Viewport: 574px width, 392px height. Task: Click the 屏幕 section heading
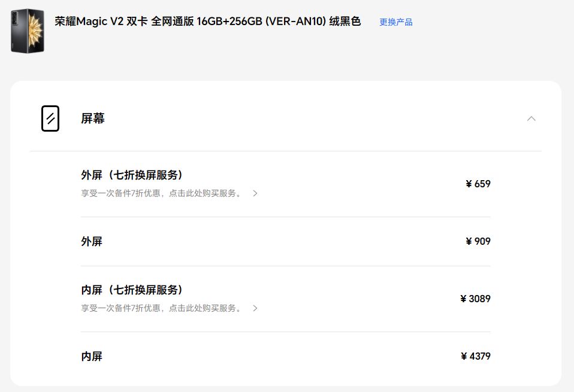pyautogui.click(x=93, y=118)
